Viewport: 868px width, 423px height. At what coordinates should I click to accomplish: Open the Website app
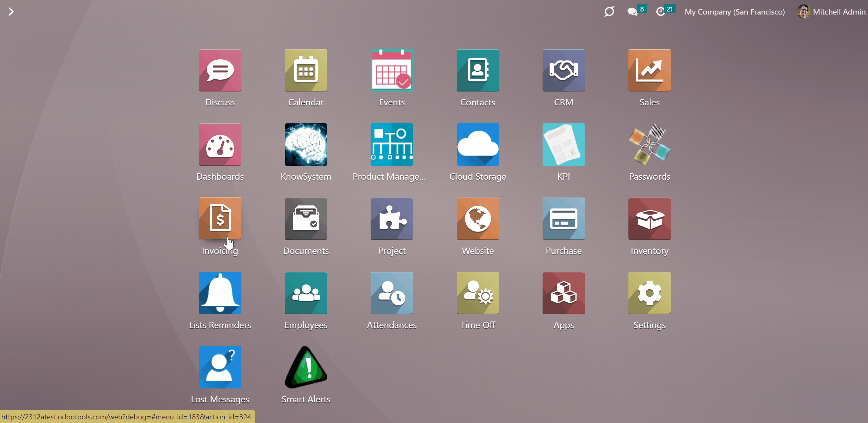(x=478, y=218)
